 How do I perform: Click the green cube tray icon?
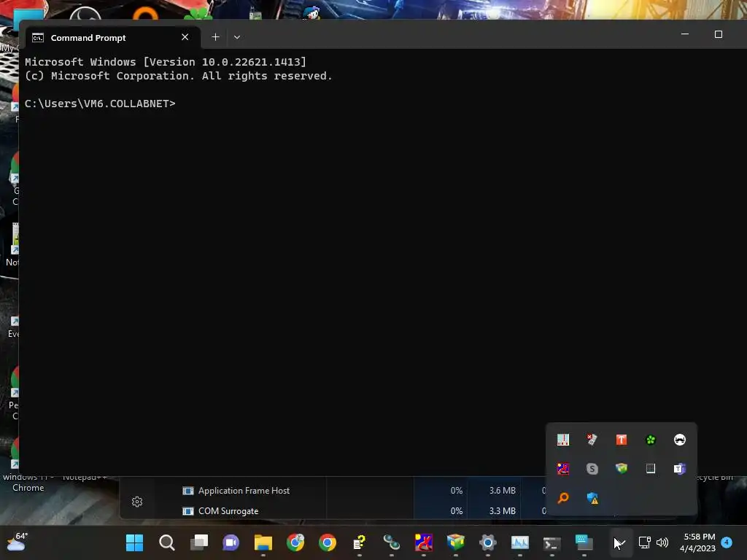click(622, 469)
